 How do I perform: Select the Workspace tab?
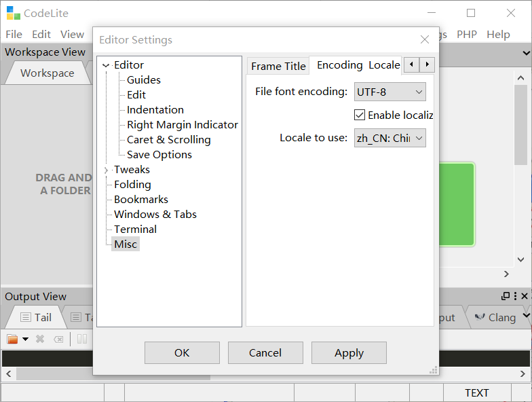coord(47,73)
